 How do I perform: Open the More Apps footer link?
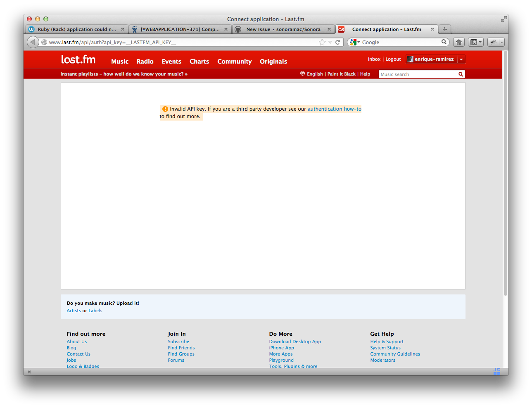tap(281, 354)
